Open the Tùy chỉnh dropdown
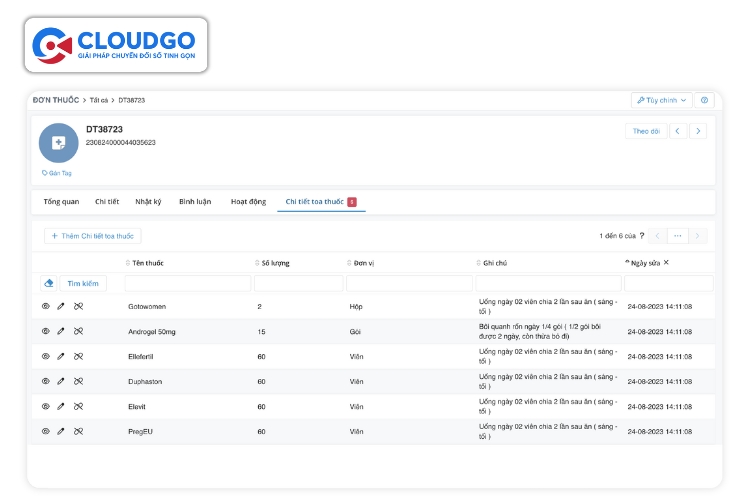This screenshot has height=500, width=750. pos(661,100)
